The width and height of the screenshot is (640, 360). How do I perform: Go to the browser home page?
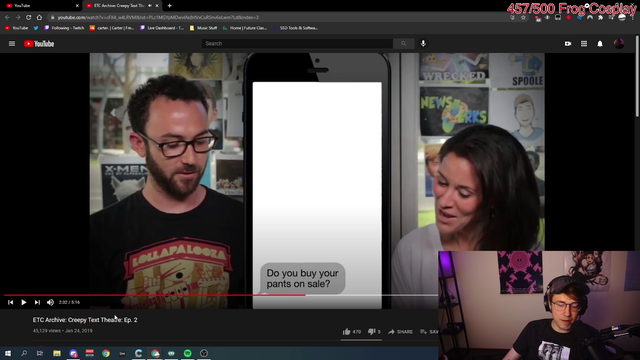click(x=39, y=18)
